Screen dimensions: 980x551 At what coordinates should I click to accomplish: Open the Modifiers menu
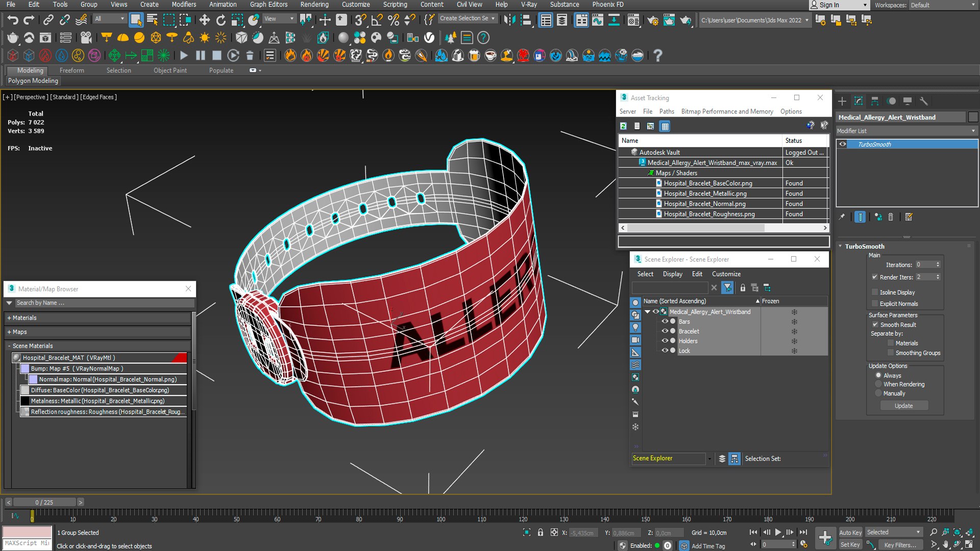point(184,5)
